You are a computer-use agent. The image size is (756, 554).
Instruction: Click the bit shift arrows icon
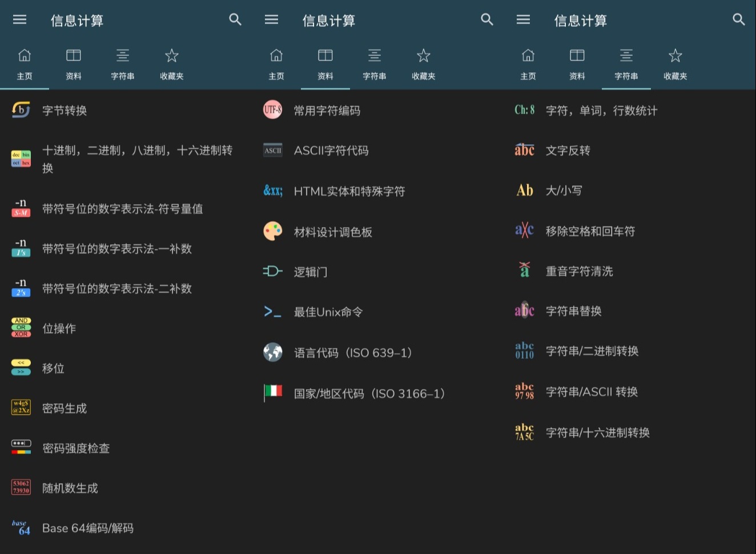21,367
